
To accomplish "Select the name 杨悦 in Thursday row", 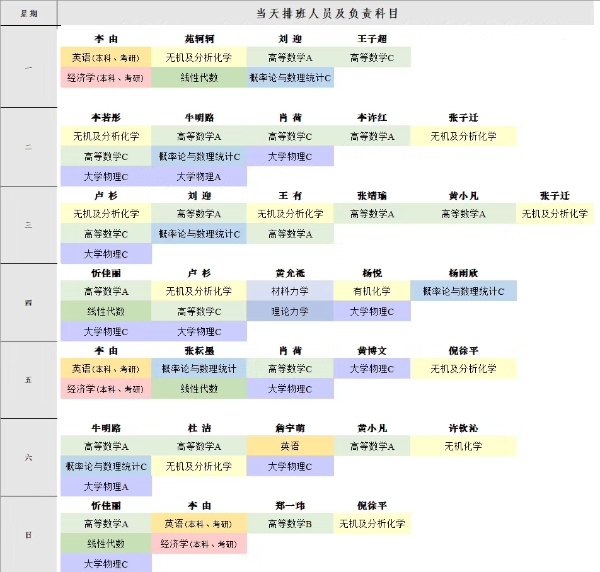I will (372, 272).
